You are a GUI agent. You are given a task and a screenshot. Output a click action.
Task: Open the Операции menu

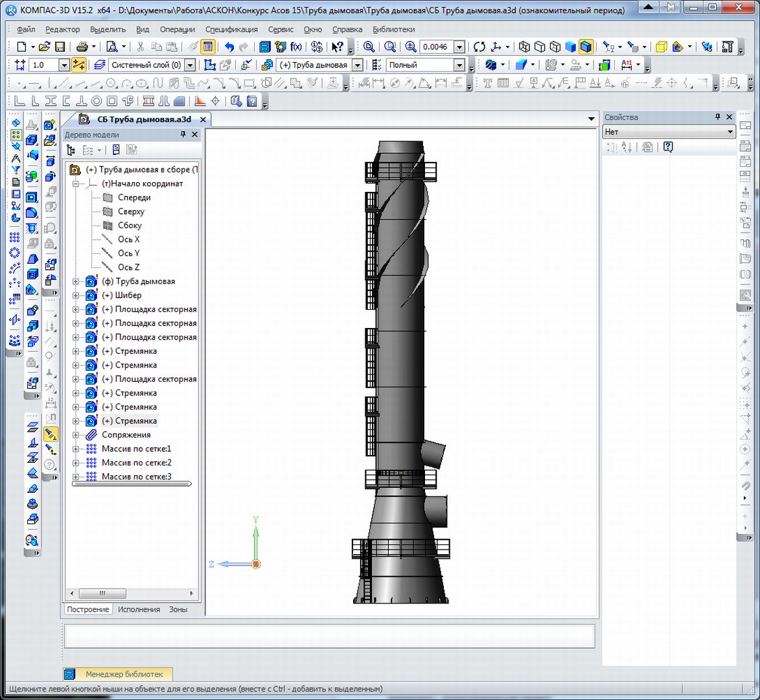pos(177,29)
